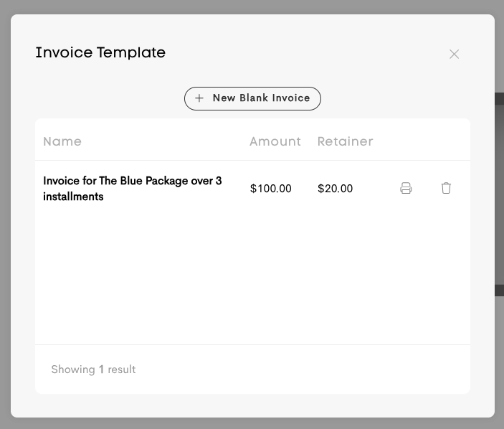
Task: Click the Showing 1 result footer text
Action: point(93,369)
